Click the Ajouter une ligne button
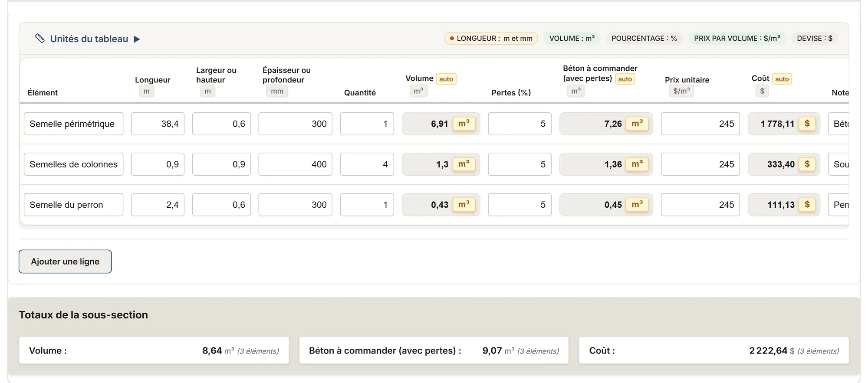Image resolution: width=868 pixels, height=383 pixels. click(65, 262)
